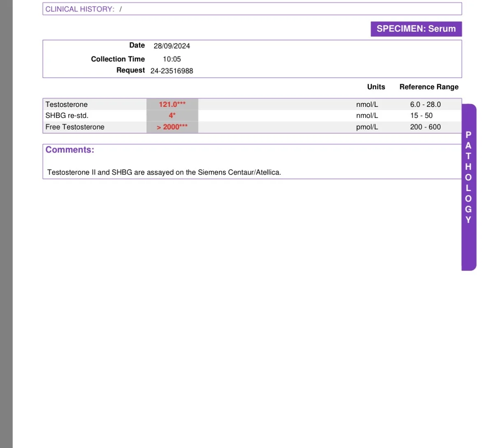Click the Comments heading
This screenshot has height=448, width=485.
pyautogui.click(x=70, y=150)
